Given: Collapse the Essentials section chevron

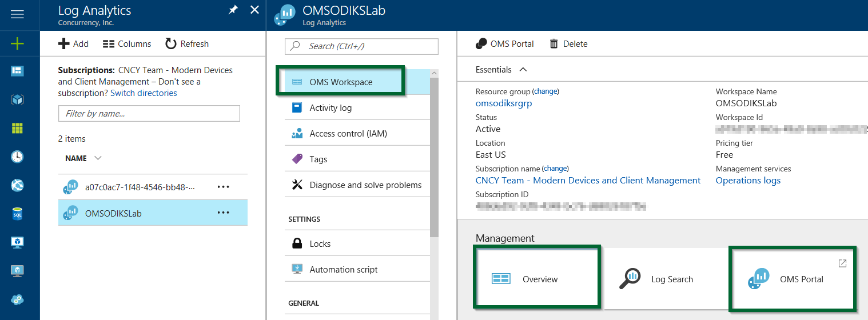Looking at the screenshot, I should point(523,70).
